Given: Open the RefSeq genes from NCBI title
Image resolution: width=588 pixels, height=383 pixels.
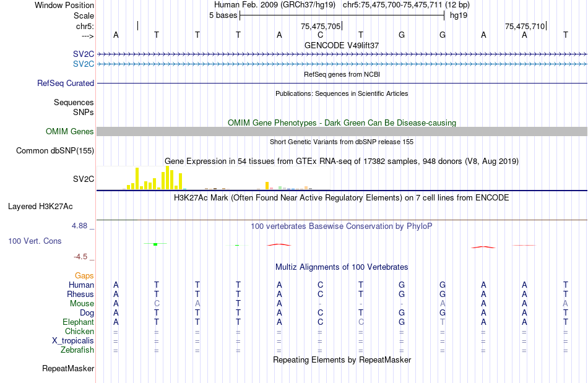Looking at the screenshot, I should click(342, 74).
